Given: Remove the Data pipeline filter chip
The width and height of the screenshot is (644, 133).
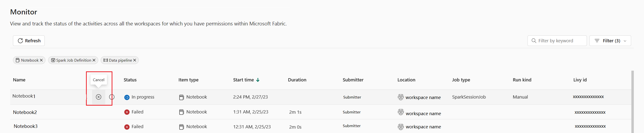Looking at the screenshot, I should [x=135, y=60].
